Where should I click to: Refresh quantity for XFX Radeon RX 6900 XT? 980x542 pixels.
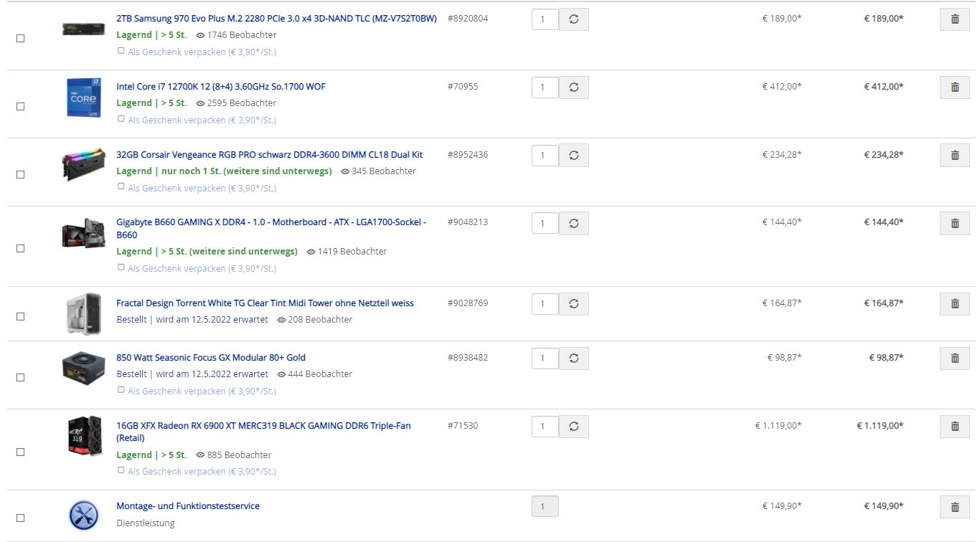pyautogui.click(x=574, y=427)
